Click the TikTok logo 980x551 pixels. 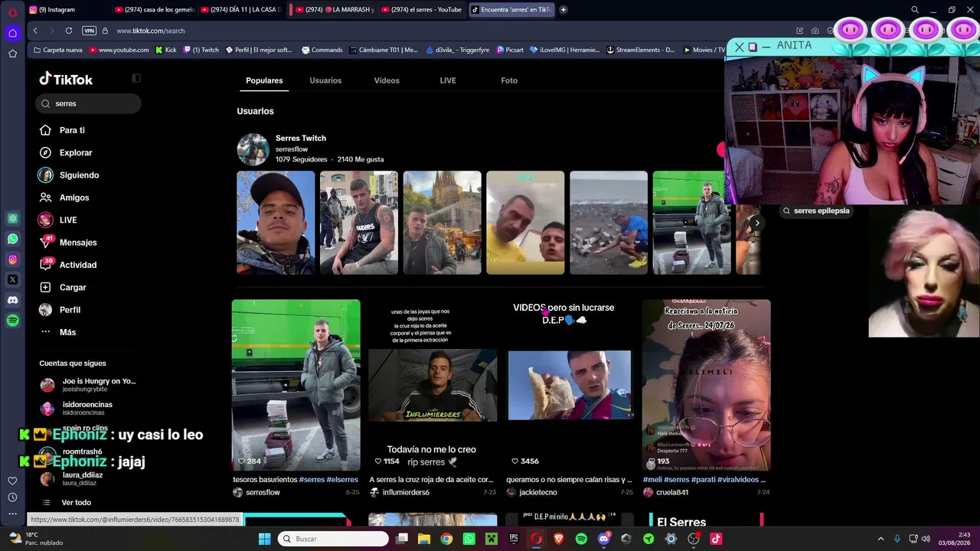click(66, 79)
